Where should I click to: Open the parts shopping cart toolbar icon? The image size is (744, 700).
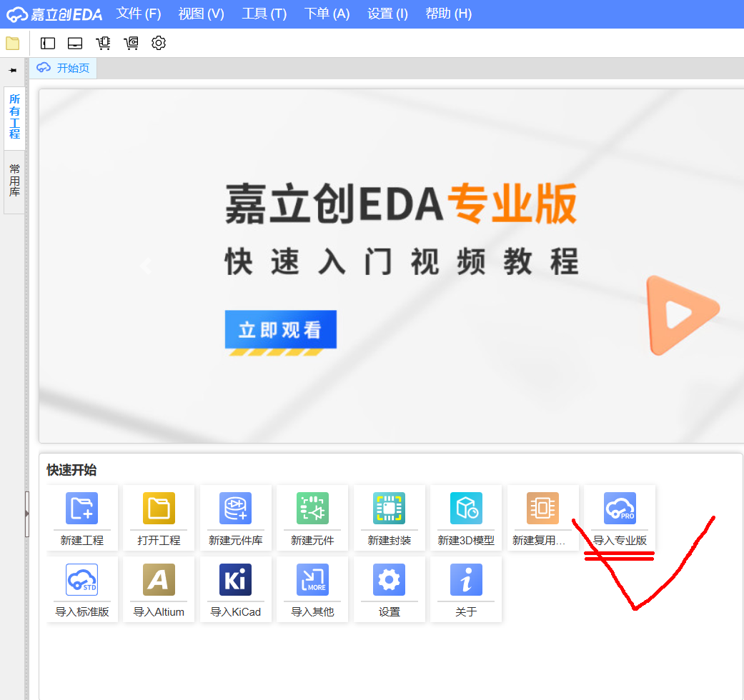pyautogui.click(x=103, y=43)
